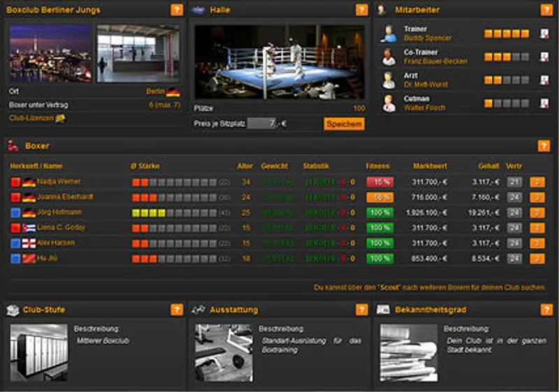Click the Gehalt column header

488,166
